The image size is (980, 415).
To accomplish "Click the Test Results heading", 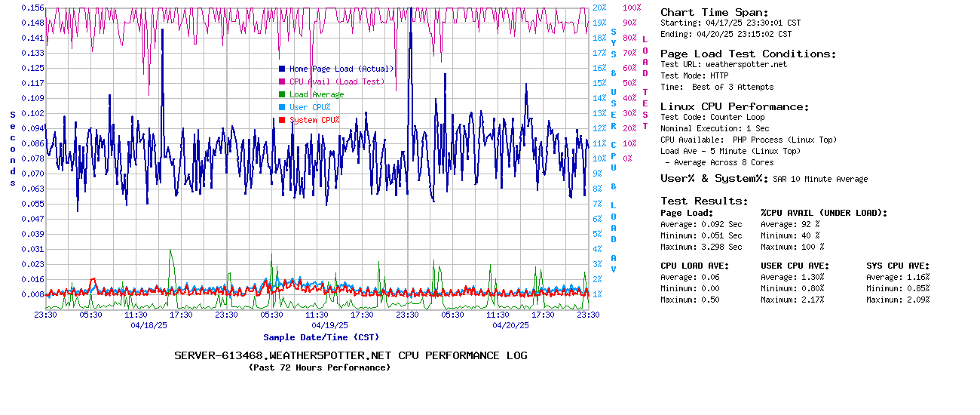I will click(x=704, y=201).
